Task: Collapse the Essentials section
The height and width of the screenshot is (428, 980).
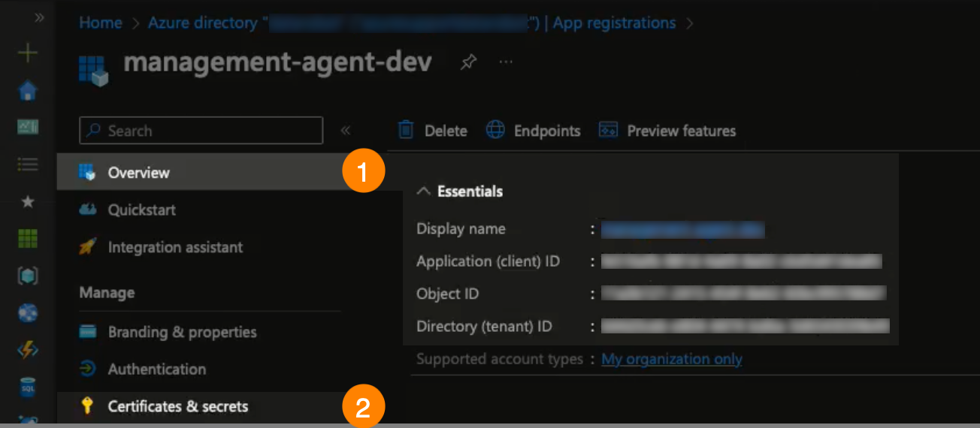Action: (424, 191)
